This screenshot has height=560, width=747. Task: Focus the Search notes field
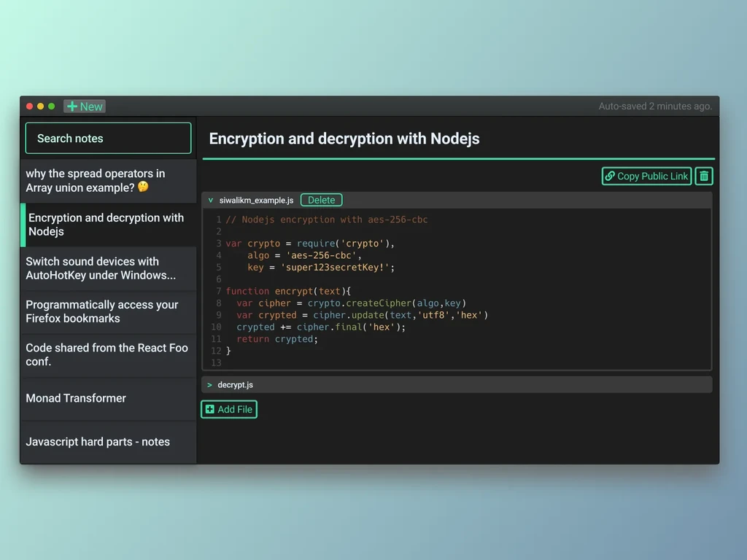(x=108, y=138)
